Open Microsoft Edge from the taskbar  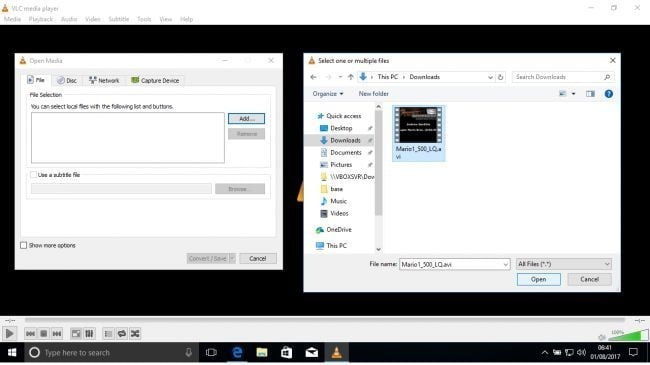[237, 353]
